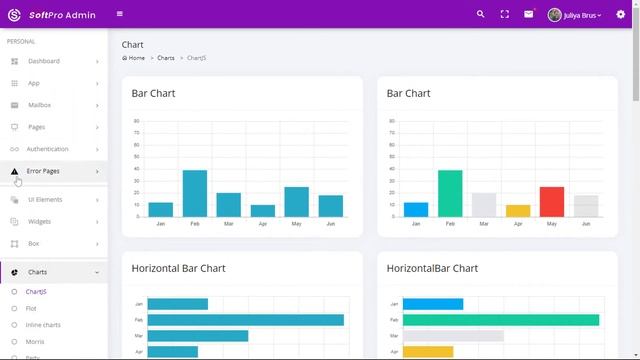The width and height of the screenshot is (640, 360).
Task: Expand the Pages menu chevron
Action: [x=97, y=127]
